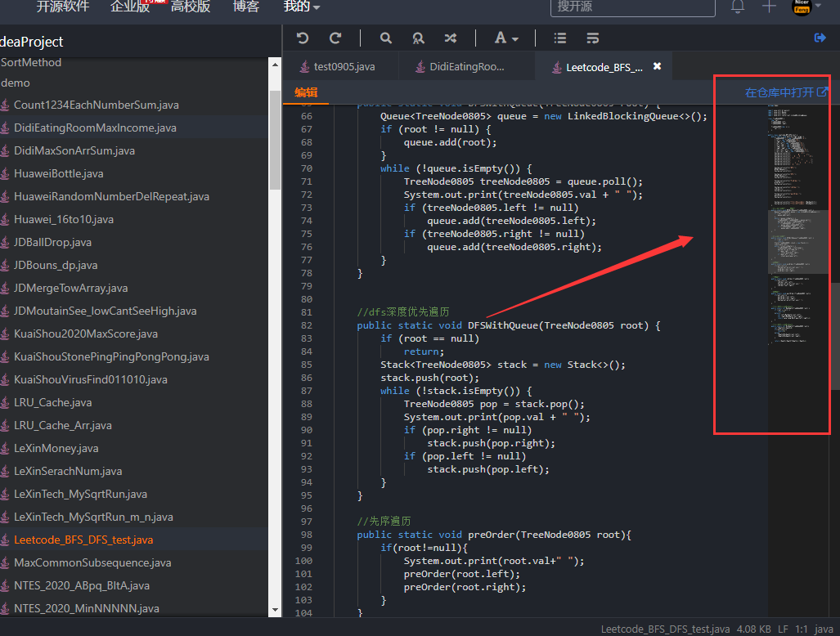
Task: Open HuaweiBottle.java in file tree
Action: (x=58, y=173)
